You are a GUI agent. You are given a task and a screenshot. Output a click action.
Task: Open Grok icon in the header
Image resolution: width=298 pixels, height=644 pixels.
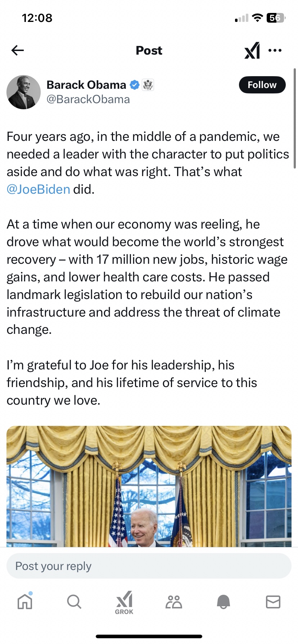coord(252,50)
